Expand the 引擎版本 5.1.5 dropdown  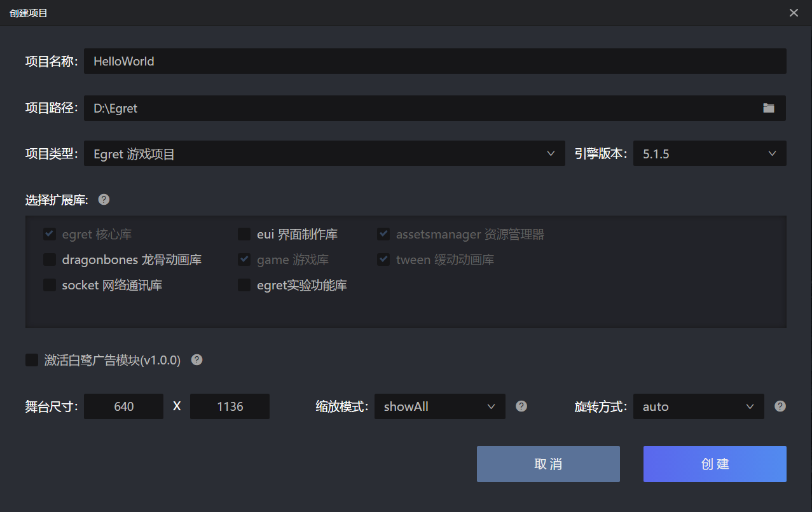click(x=709, y=153)
